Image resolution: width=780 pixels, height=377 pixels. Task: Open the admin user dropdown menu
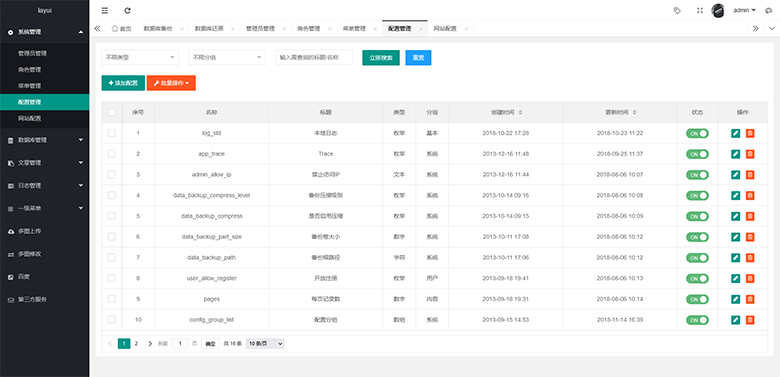[745, 10]
